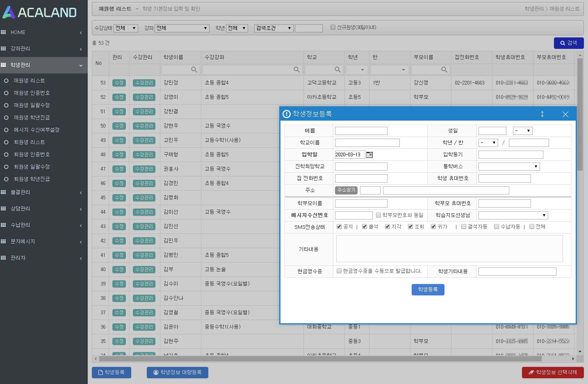Click 수강관리 button for row 52 강영미

coord(144,97)
